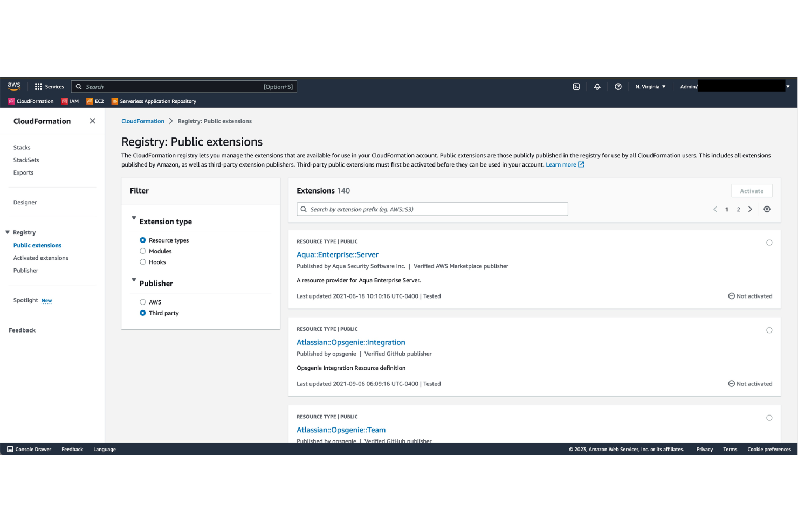
Task: Open the notifications bell
Action: click(x=597, y=86)
